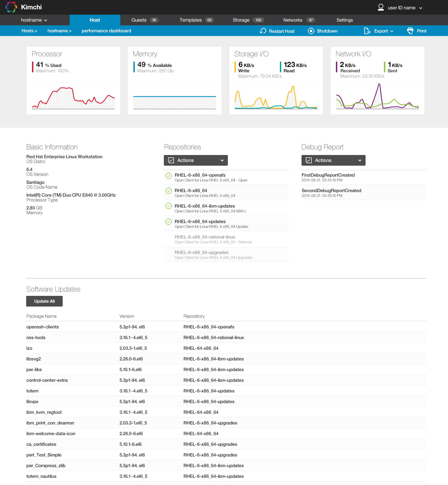The width and height of the screenshot is (448, 485).
Task: Click the Hosts breadcrumb link
Action: tap(29, 31)
